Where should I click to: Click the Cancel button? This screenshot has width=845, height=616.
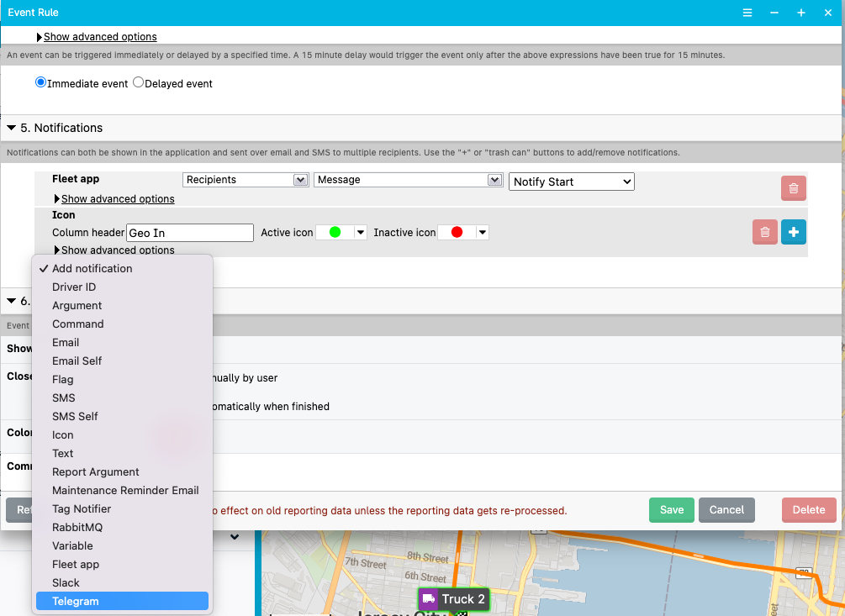click(726, 510)
